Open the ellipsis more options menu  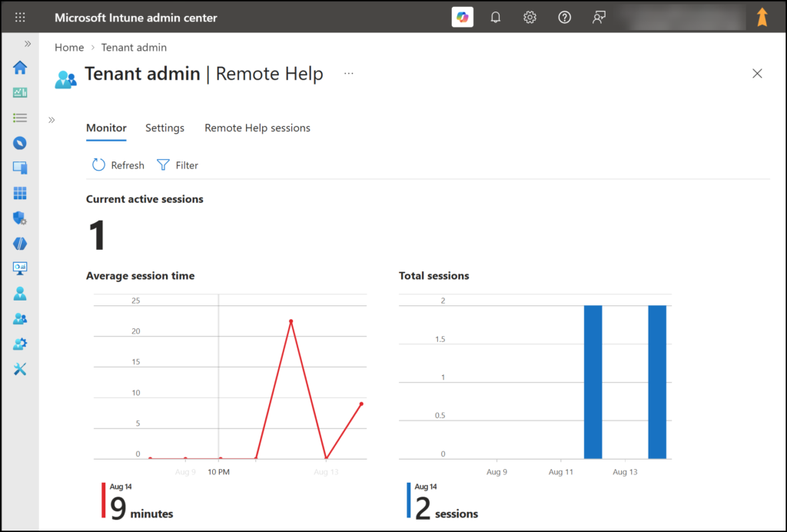coord(349,74)
